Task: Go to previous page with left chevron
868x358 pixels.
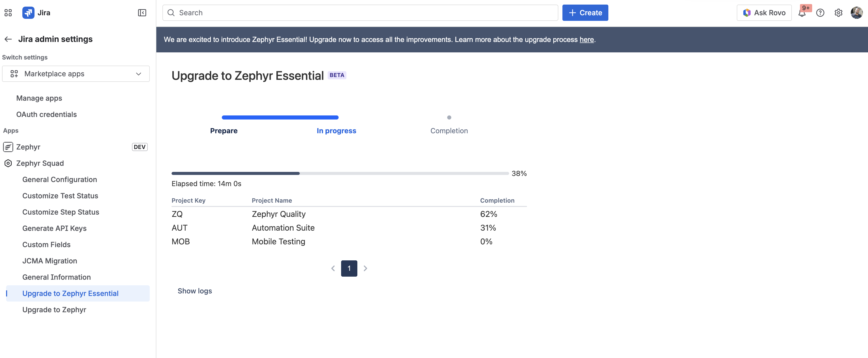Action: (x=333, y=268)
